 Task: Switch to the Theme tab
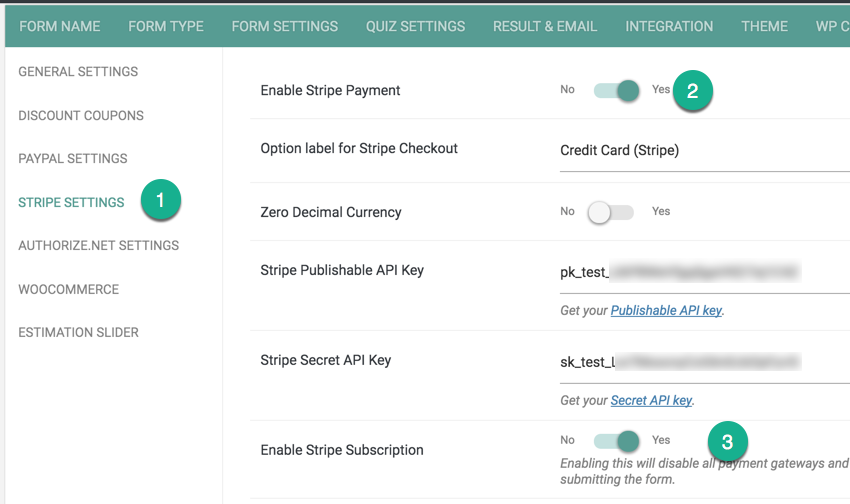tap(764, 26)
